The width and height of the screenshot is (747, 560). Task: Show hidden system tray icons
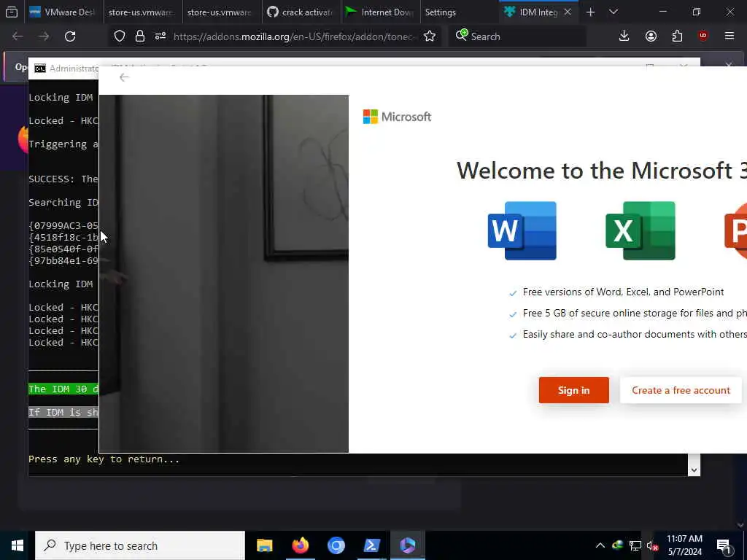(x=600, y=545)
